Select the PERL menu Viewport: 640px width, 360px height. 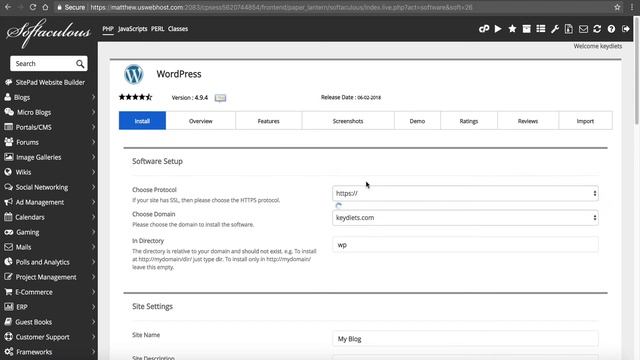point(158,29)
